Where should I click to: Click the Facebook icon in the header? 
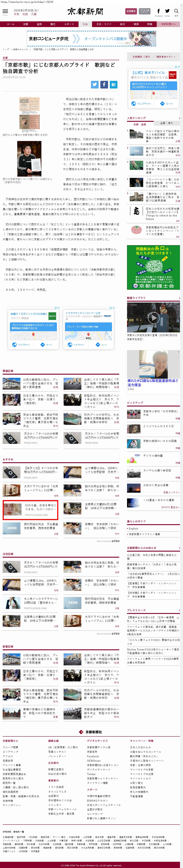158,11
